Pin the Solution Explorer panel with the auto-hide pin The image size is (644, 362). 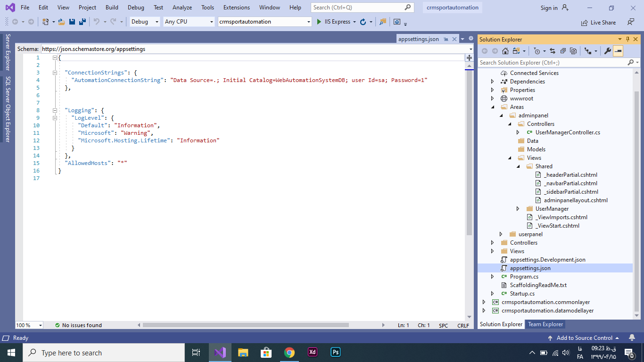click(627, 39)
